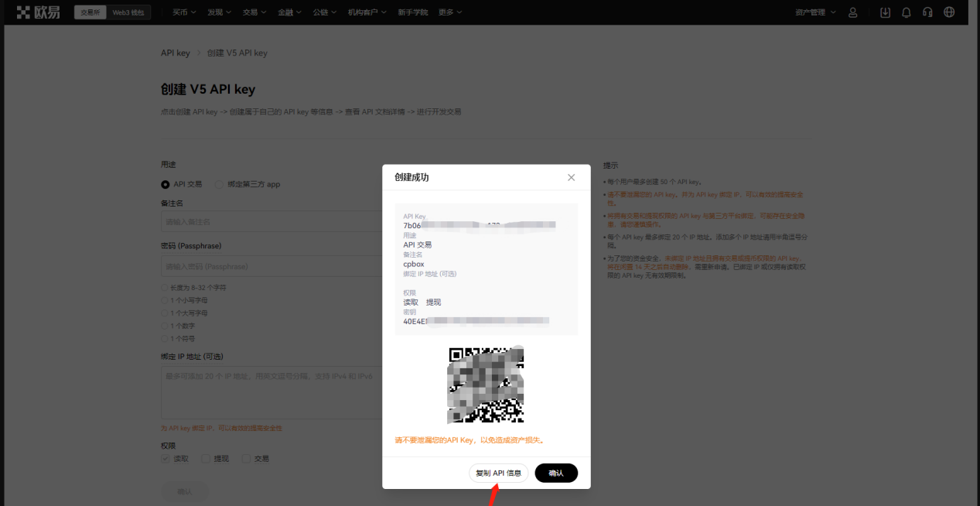Expand the 交易 dropdown in the top navigation
The height and width of the screenshot is (506, 980).
click(254, 12)
